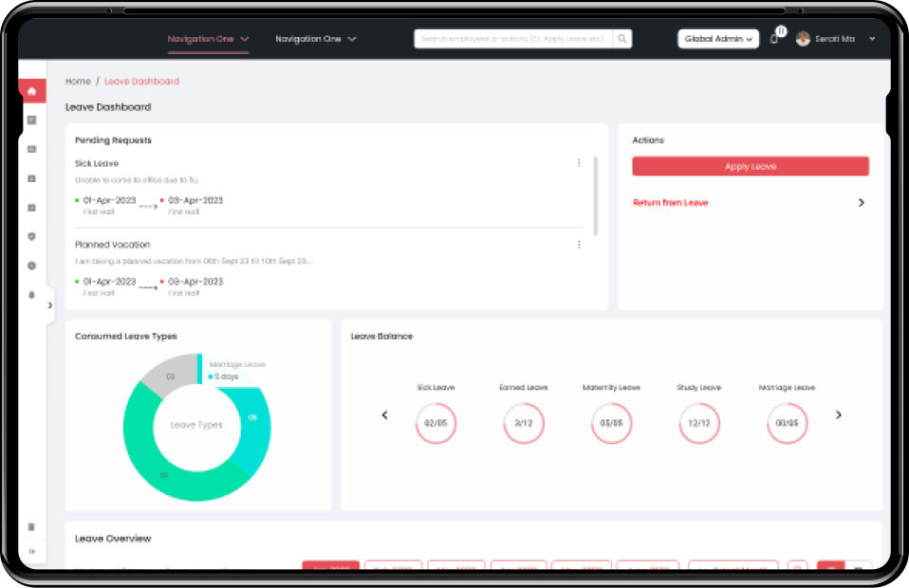909x588 pixels.
Task: Open Return from Leave action
Action: (x=670, y=202)
